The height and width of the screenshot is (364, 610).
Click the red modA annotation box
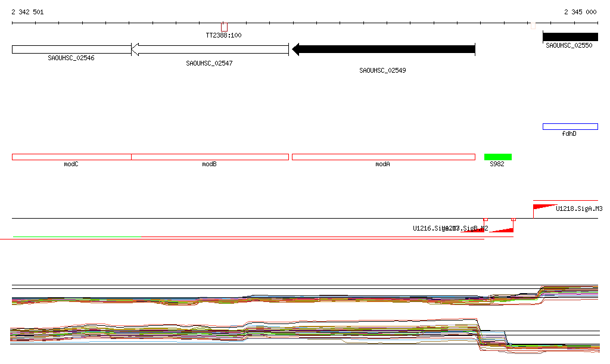tap(384, 157)
